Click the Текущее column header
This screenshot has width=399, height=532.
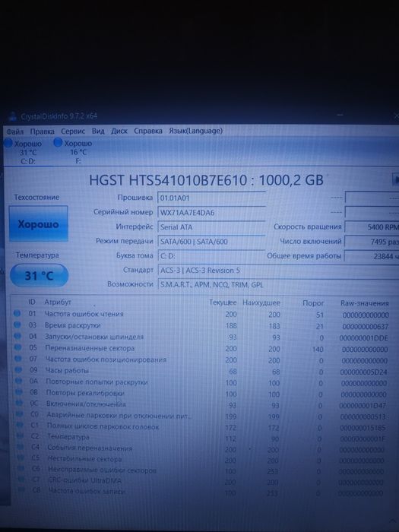click(223, 302)
